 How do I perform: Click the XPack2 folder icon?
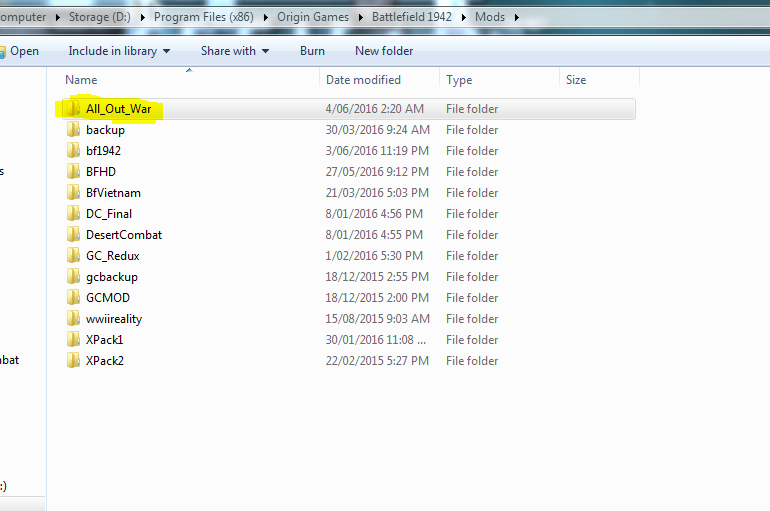coord(73,360)
